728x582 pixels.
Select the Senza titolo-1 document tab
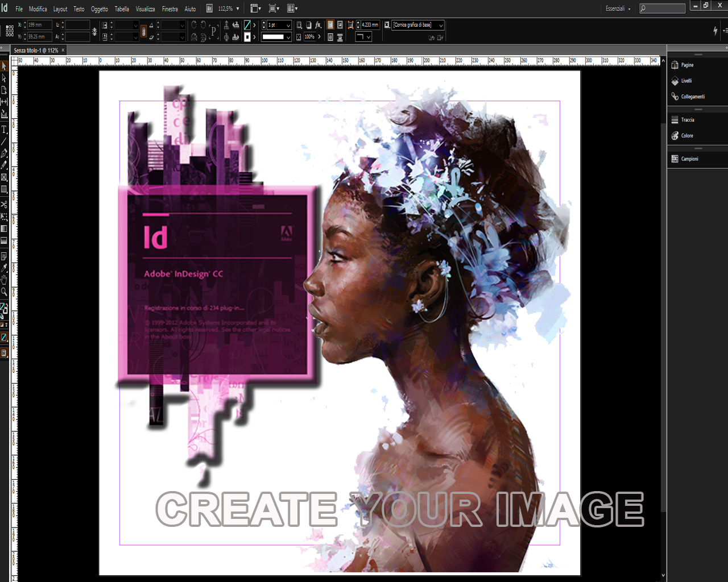(x=36, y=51)
